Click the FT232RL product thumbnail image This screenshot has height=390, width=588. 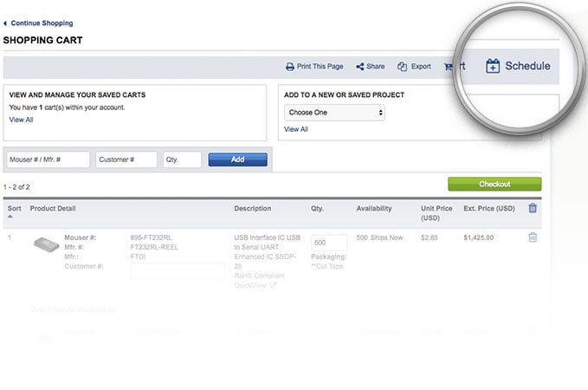click(x=45, y=244)
